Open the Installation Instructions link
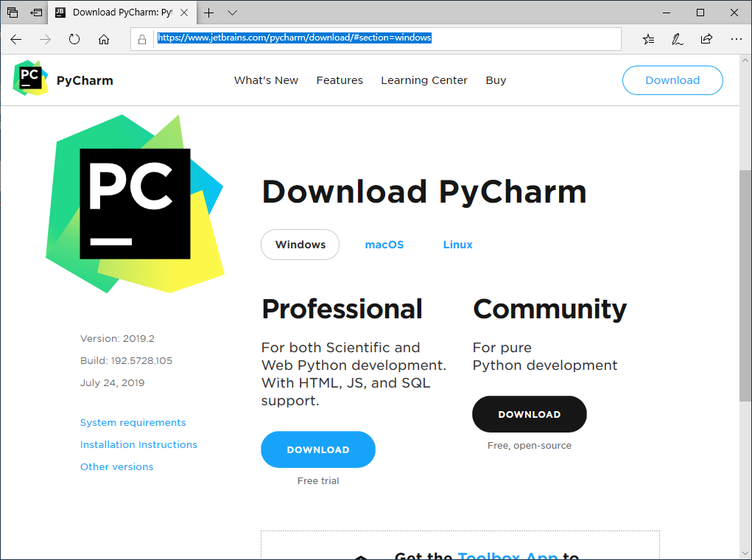Image resolution: width=752 pixels, height=560 pixels. pos(138,445)
